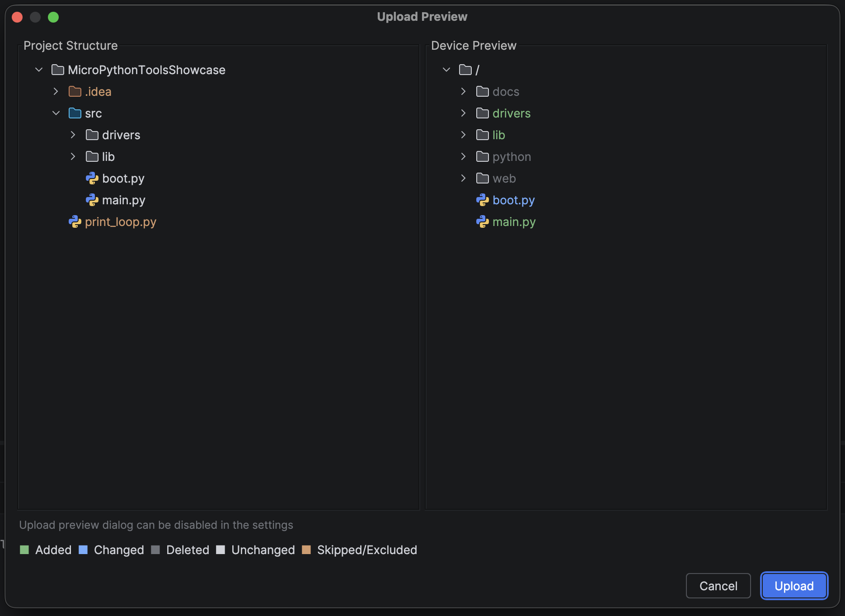Expand the .idea folder chevron
The height and width of the screenshot is (616, 845).
[56, 92]
